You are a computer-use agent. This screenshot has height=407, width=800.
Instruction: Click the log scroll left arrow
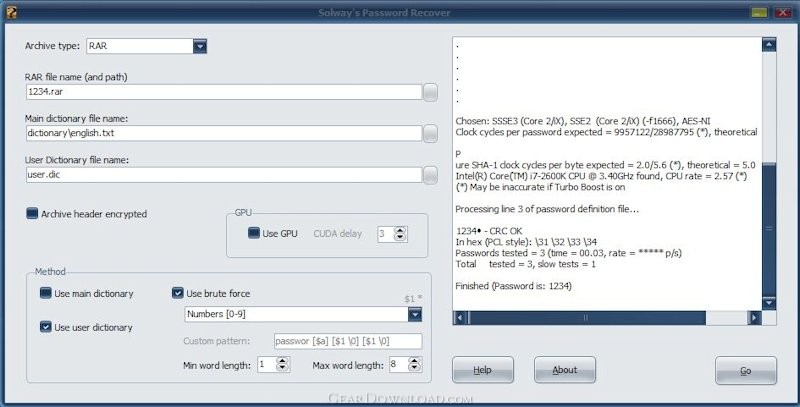[x=460, y=318]
